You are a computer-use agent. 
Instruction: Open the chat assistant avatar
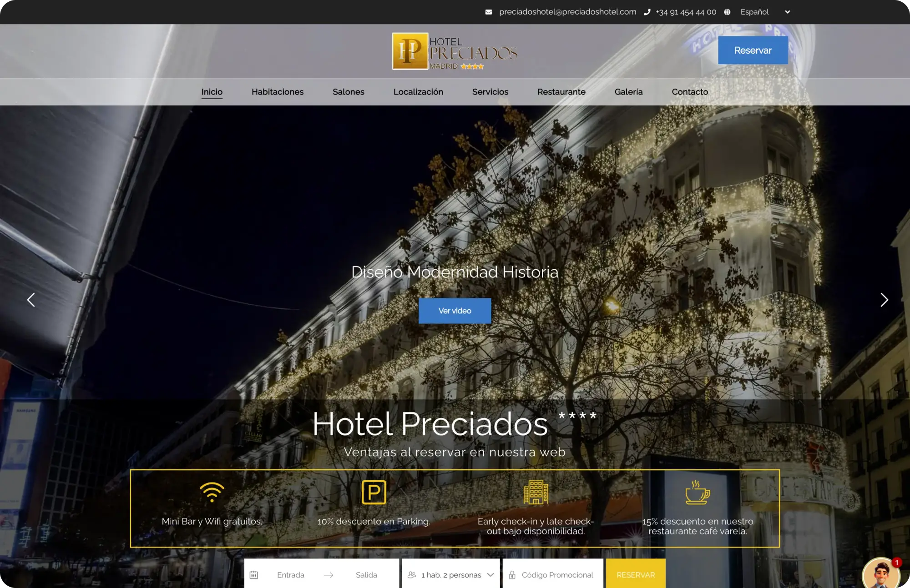point(881,573)
